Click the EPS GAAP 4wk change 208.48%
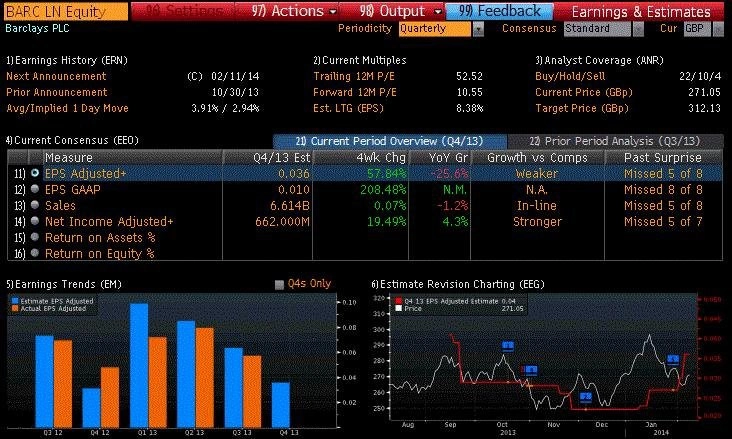Screen dimensions: 732x439 tap(383, 189)
